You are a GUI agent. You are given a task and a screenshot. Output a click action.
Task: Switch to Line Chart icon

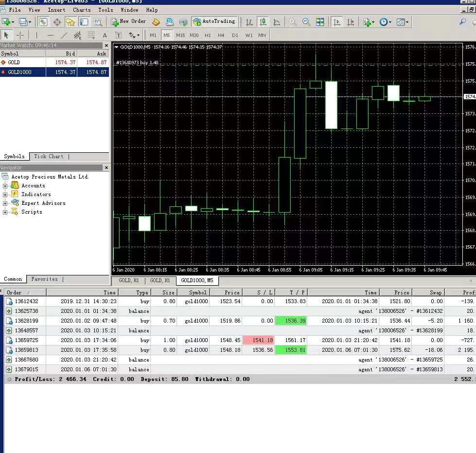(x=277, y=22)
